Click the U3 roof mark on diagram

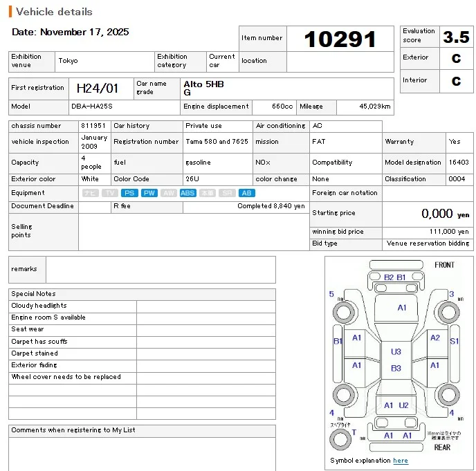click(396, 351)
